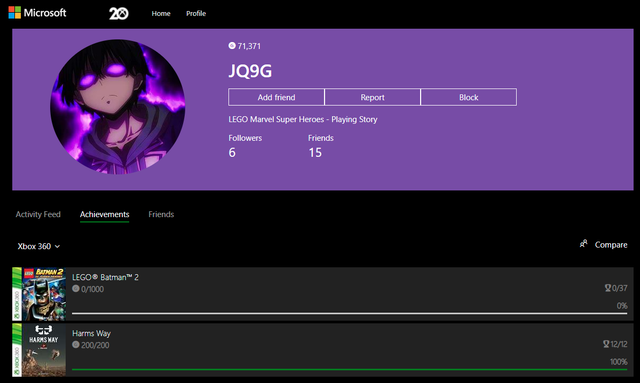640x383 pixels.
Task: Click the Harms Way trophy icon
Action: pyautogui.click(x=606, y=344)
